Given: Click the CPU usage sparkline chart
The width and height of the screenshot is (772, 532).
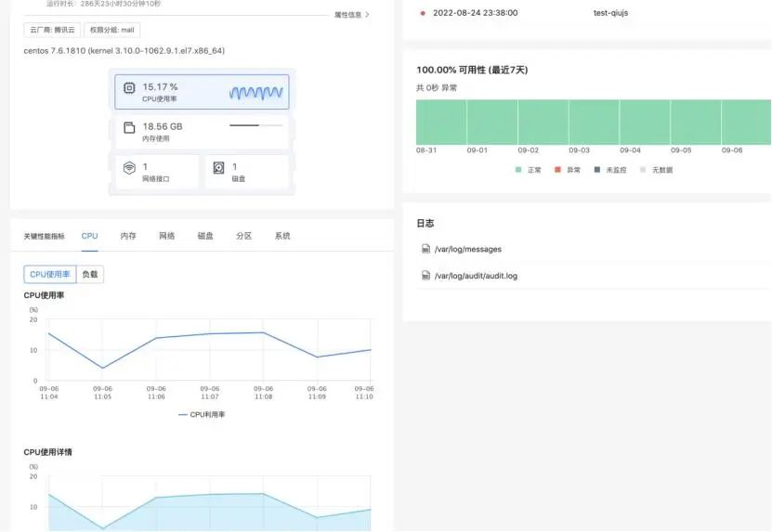Looking at the screenshot, I should pyautogui.click(x=255, y=92).
